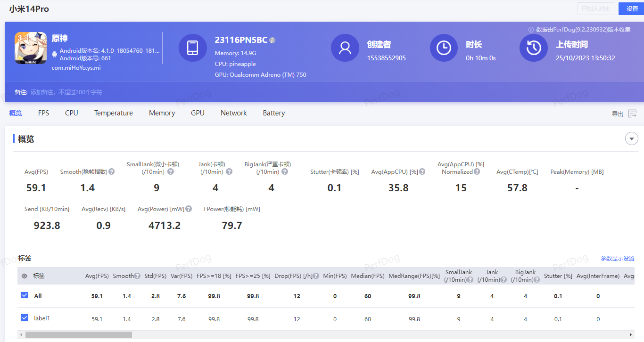Click the phone device icon
Screen dimensions: 644x342
point(192,48)
